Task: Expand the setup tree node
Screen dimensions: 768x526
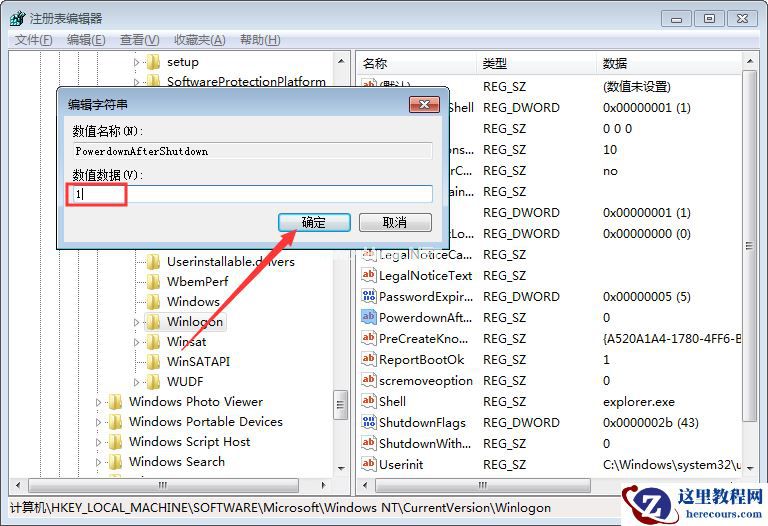Action: 137,62
